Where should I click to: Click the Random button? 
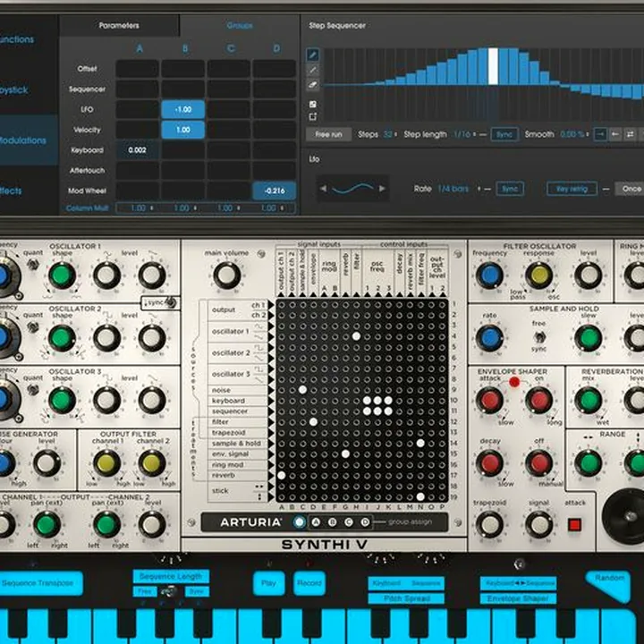(x=609, y=585)
